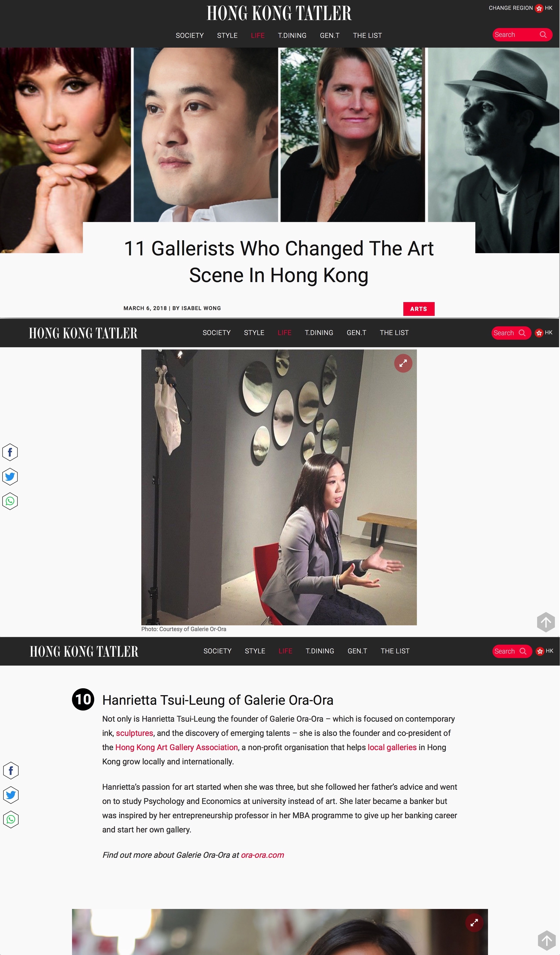Open the Hong Kong Art Gallery Association link
This screenshot has width=560, height=955.
coord(176,747)
